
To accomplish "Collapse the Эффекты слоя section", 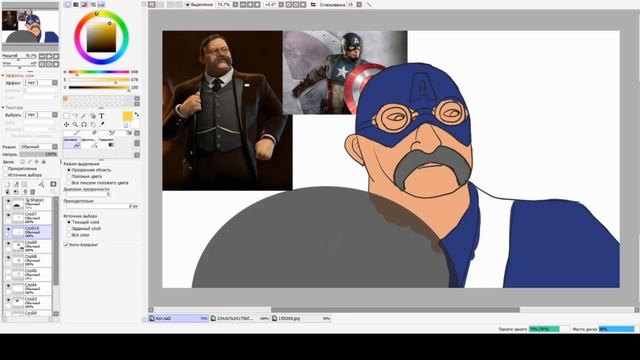I will point(3,76).
